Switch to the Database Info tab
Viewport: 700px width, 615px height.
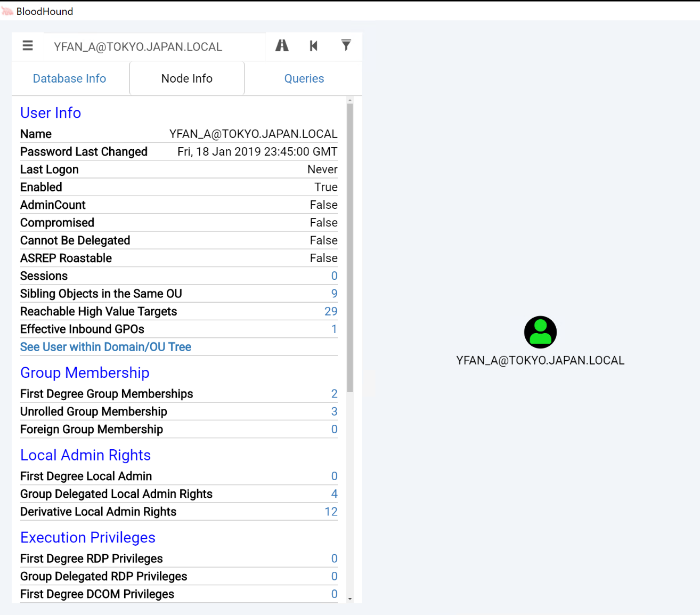(x=69, y=79)
